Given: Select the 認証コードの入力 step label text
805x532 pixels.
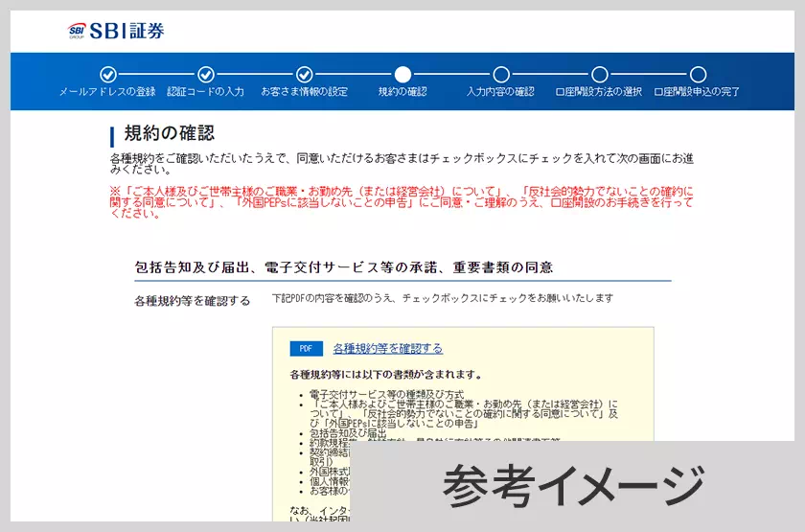Looking at the screenshot, I should (205, 92).
